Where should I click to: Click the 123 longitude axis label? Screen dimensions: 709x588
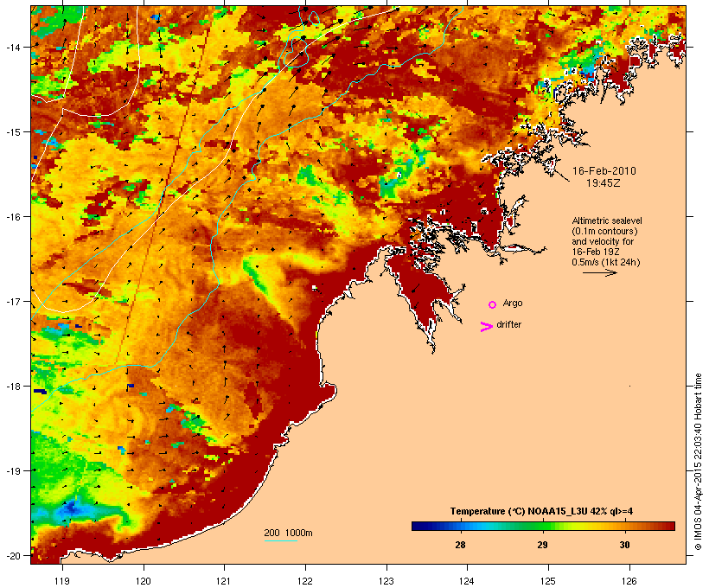pos(386,581)
